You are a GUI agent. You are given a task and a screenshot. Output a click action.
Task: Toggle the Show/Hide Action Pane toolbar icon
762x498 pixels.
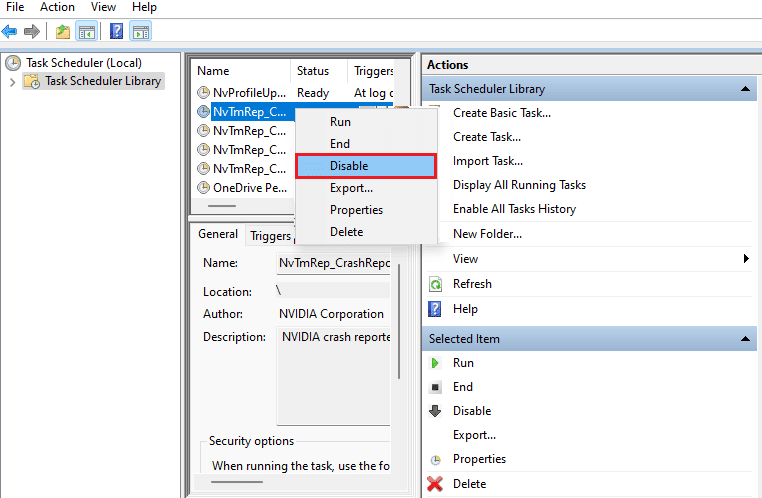click(141, 32)
